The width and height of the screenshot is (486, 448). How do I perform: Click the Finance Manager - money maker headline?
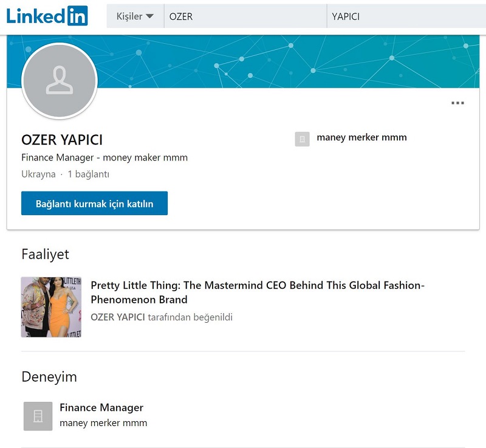pos(104,157)
